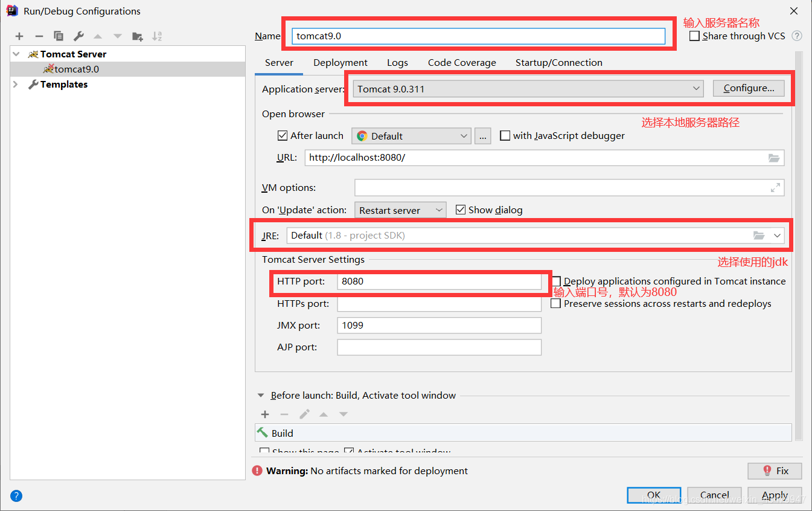Remove selected configuration with minus icon
The width and height of the screenshot is (812, 511).
(39, 36)
